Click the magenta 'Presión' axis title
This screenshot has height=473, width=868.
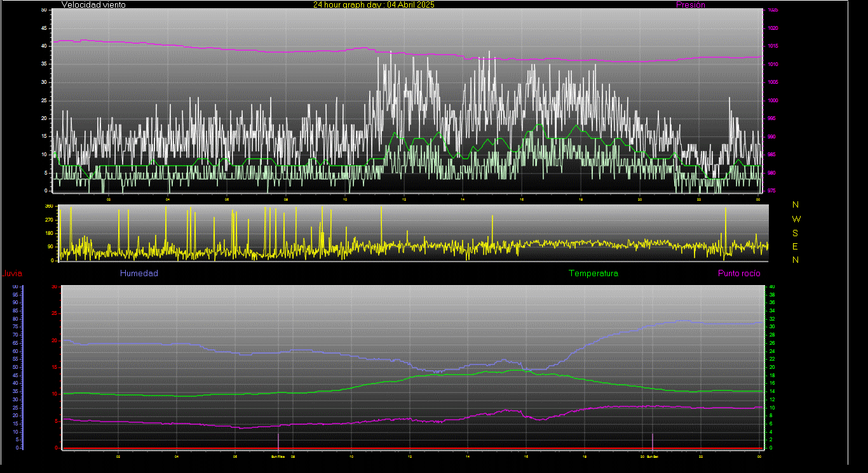tap(691, 4)
